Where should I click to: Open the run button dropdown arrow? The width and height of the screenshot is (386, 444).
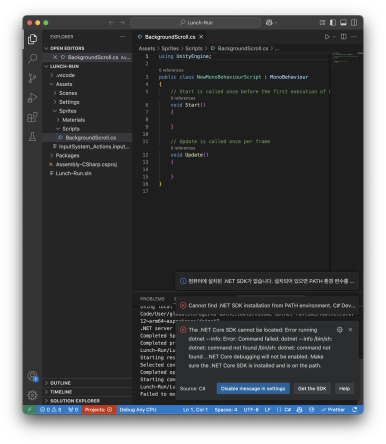(334, 37)
